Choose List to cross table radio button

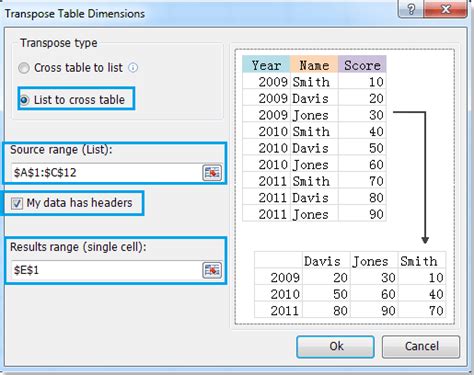point(24,100)
